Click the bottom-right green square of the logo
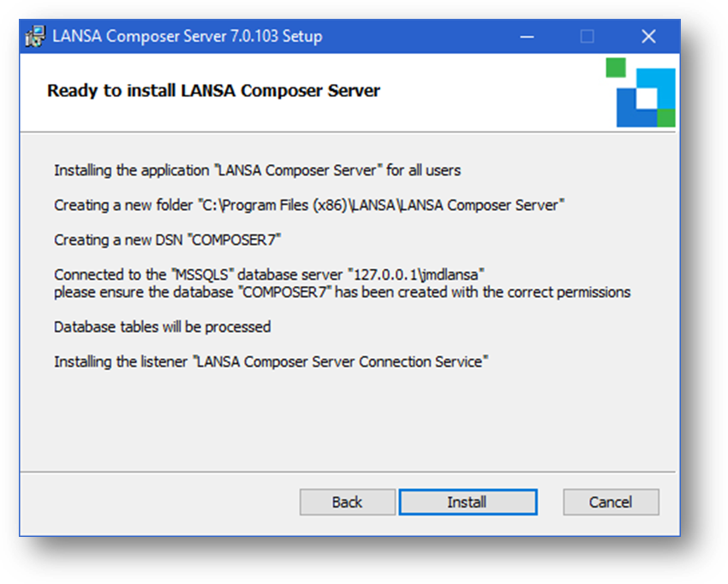This screenshot has height=584, width=728. [665, 117]
